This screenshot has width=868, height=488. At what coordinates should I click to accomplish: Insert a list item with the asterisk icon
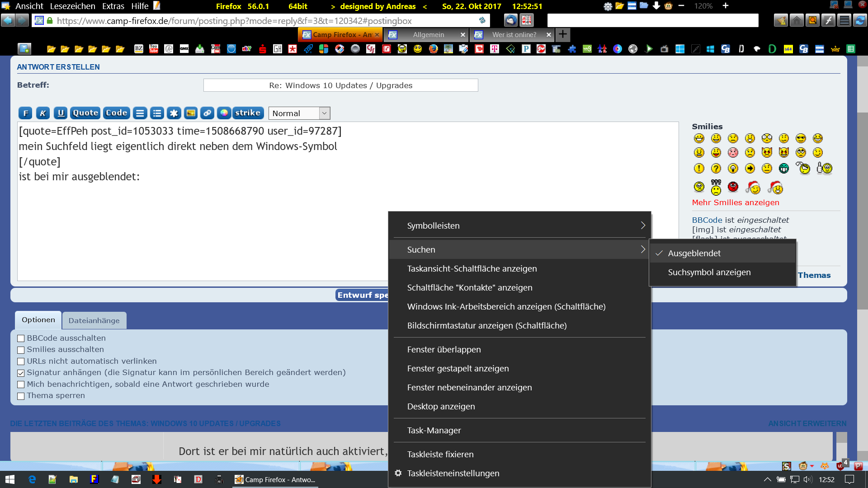click(174, 113)
